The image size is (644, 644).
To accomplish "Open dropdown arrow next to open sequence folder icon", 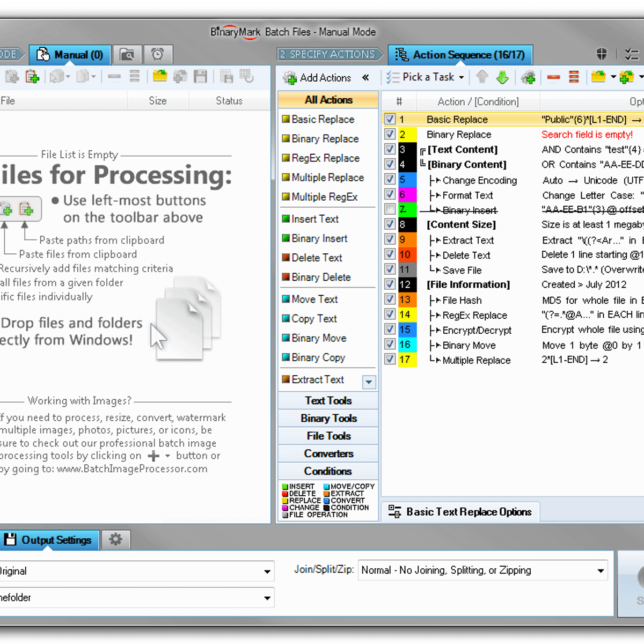I will coord(613,77).
